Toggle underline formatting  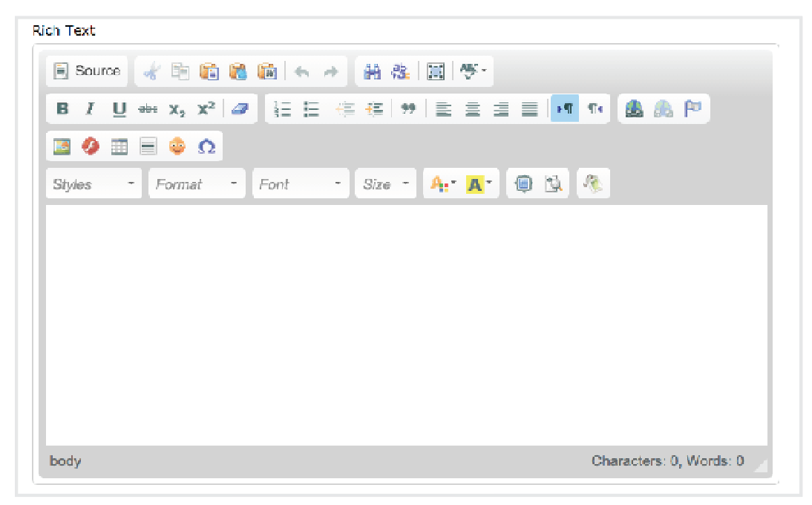[x=119, y=109]
